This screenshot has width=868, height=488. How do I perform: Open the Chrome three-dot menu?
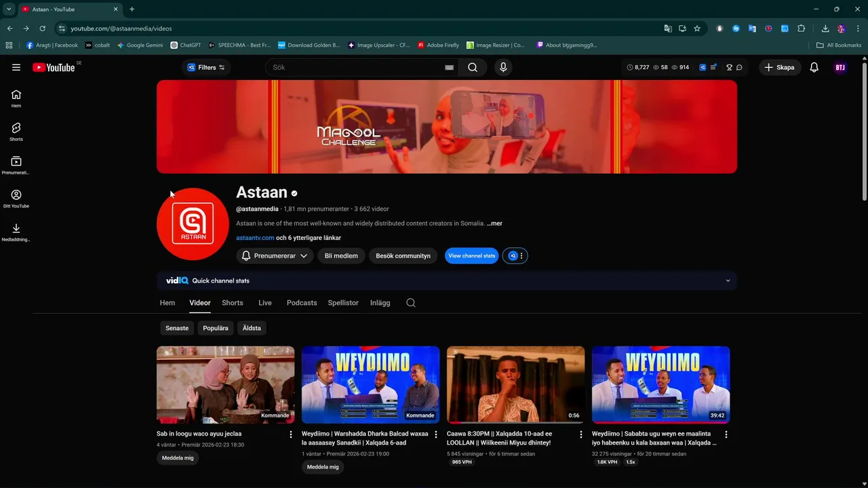tap(859, 28)
